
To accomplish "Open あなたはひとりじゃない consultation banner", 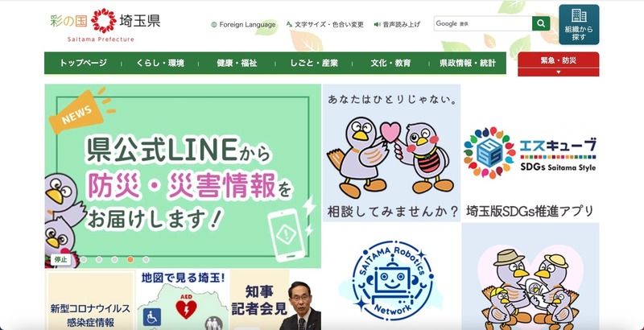I will point(391,153).
